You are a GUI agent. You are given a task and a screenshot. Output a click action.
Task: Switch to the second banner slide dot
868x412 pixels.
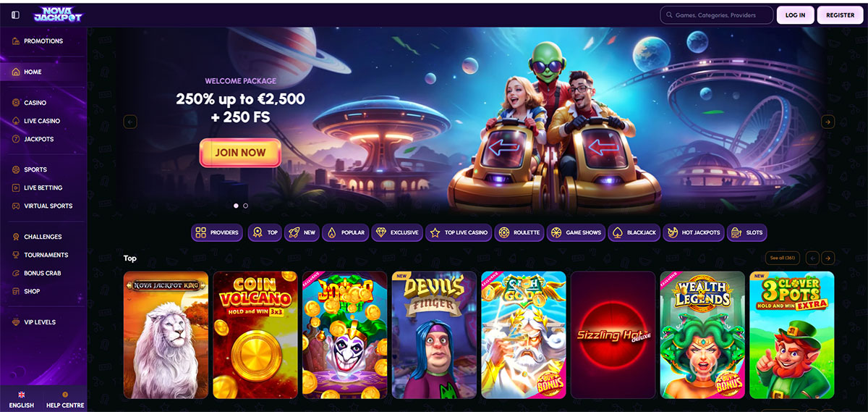coord(246,206)
